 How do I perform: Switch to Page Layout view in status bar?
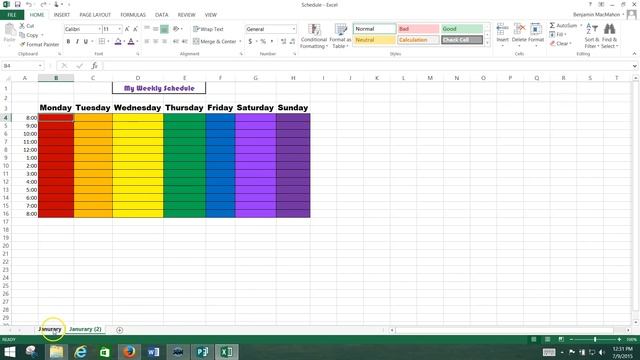(547, 339)
